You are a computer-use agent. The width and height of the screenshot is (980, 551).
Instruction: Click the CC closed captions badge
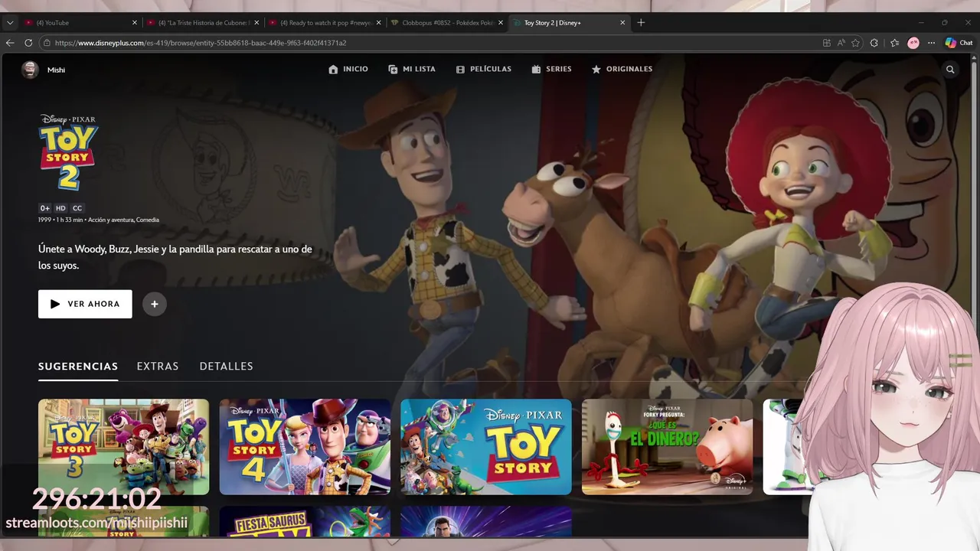pos(77,208)
